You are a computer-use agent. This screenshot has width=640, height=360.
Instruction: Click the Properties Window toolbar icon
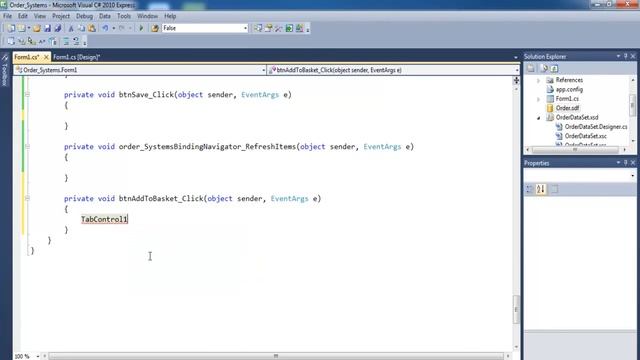(x=269, y=28)
